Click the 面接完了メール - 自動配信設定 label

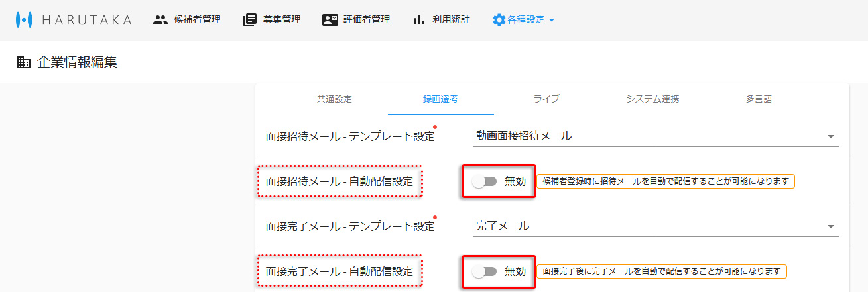[x=339, y=271]
